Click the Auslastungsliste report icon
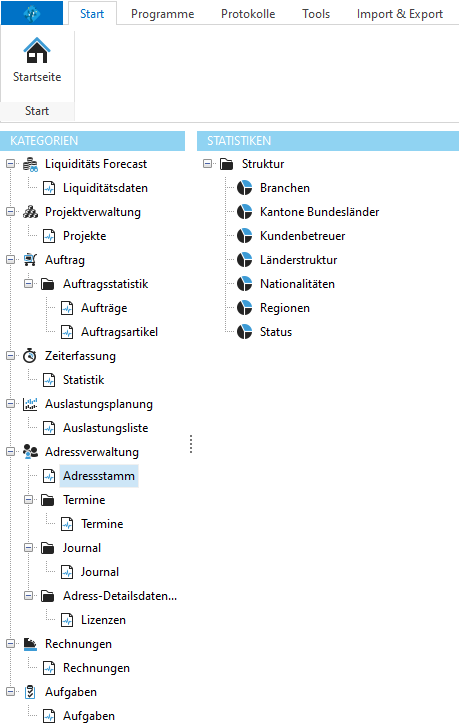This screenshot has width=459, height=728. (x=49, y=428)
